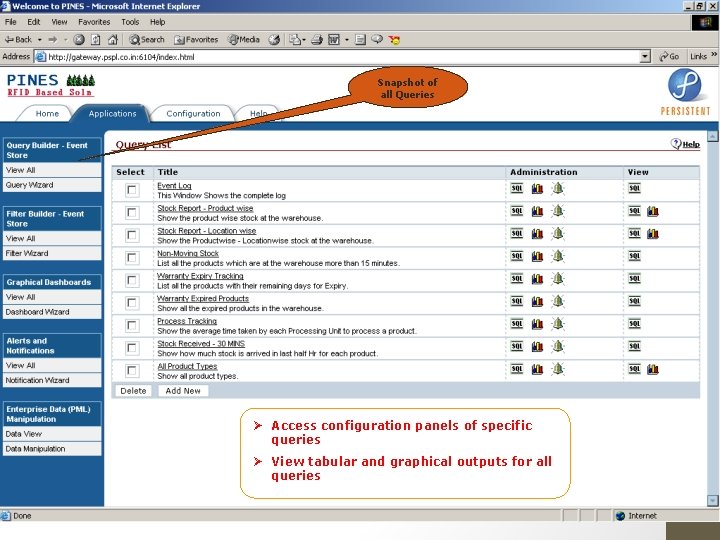The image size is (720, 540).
Task: Click the Go button
Action: pos(669,56)
